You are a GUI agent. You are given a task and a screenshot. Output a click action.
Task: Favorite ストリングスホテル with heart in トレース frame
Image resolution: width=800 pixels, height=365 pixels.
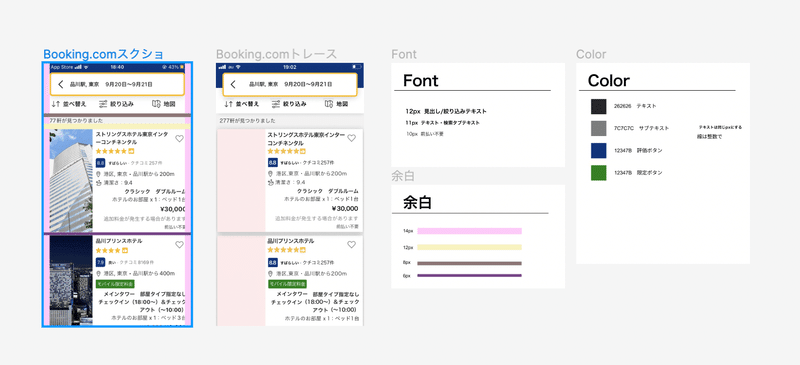coord(352,138)
